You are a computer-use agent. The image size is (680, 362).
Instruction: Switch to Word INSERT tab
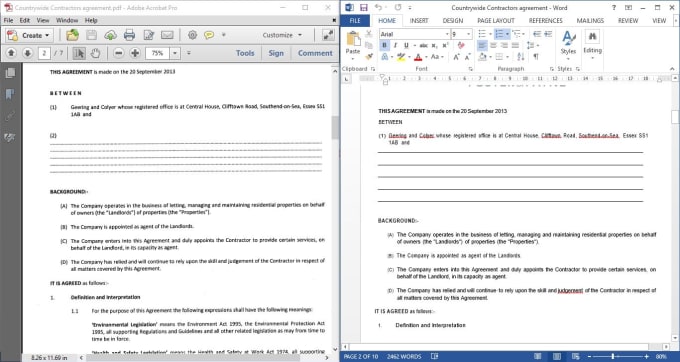click(419, 20)
